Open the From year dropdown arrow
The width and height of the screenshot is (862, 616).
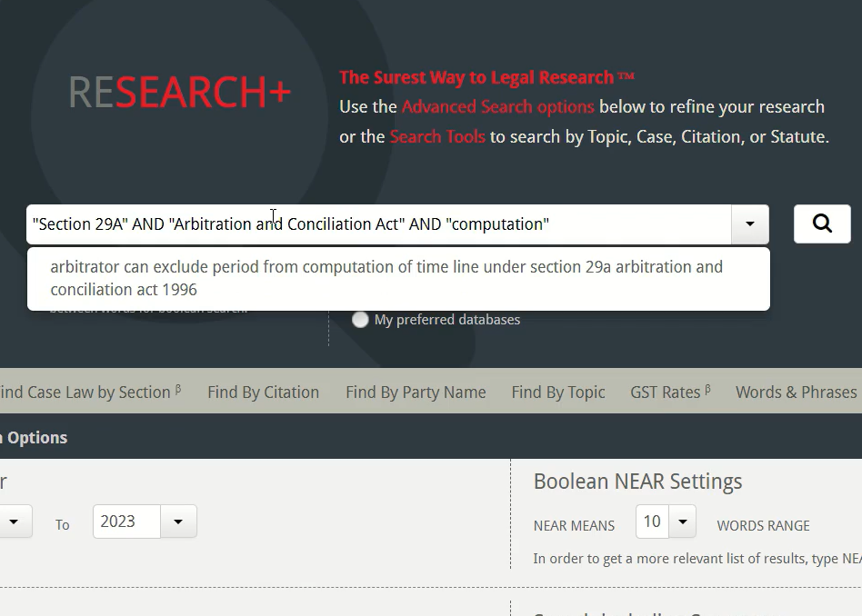pos(14,521)
